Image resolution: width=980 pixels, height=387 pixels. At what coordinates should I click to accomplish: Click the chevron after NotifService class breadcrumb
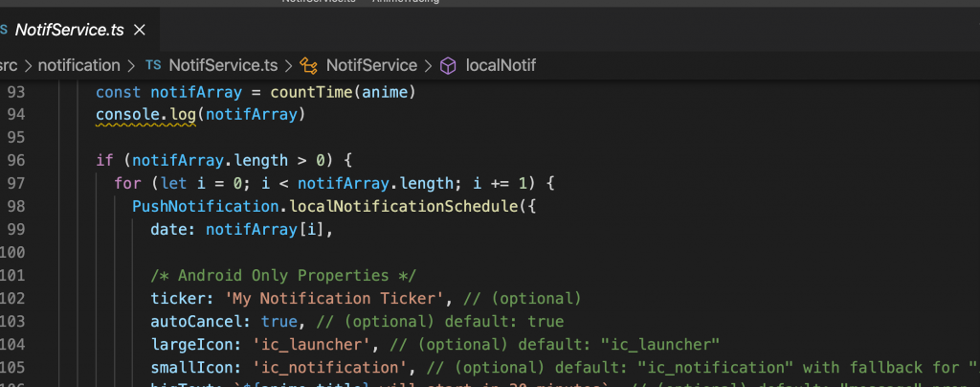pos(428,66)
